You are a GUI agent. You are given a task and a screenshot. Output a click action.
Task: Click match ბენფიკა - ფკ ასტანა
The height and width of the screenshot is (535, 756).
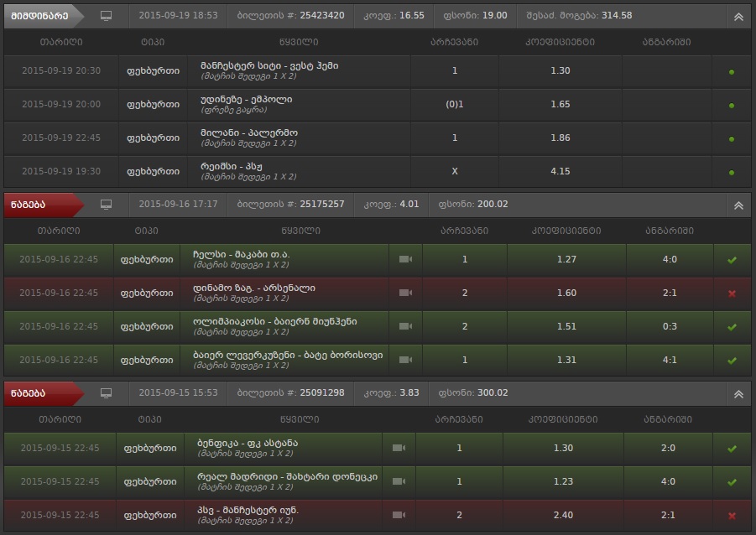pos(248,443)
